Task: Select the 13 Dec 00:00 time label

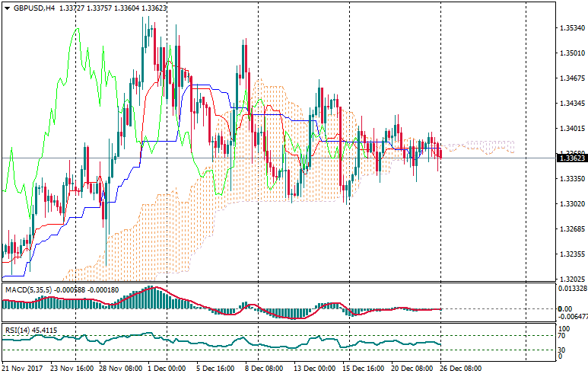Action: click(316, 367)
